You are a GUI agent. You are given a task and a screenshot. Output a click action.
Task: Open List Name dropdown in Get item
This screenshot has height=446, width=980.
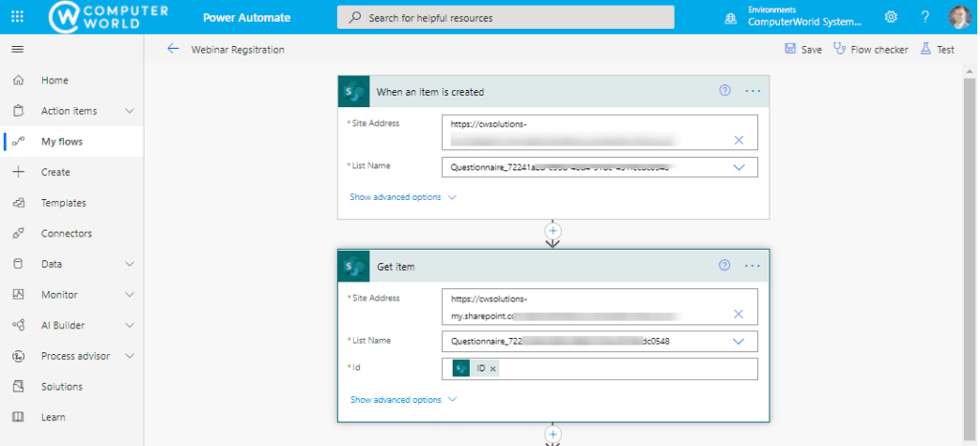point(739,342)
